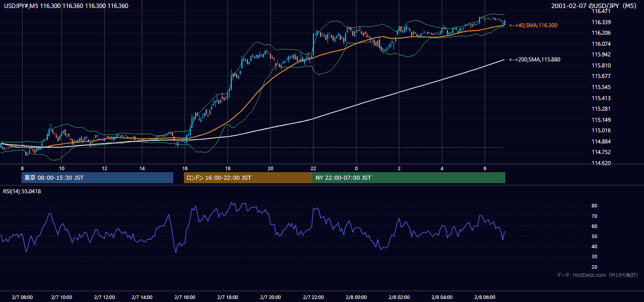644x302 pixels.
Task: Click the 2/8 04:00 date label
Action: (x=442, y=297)
